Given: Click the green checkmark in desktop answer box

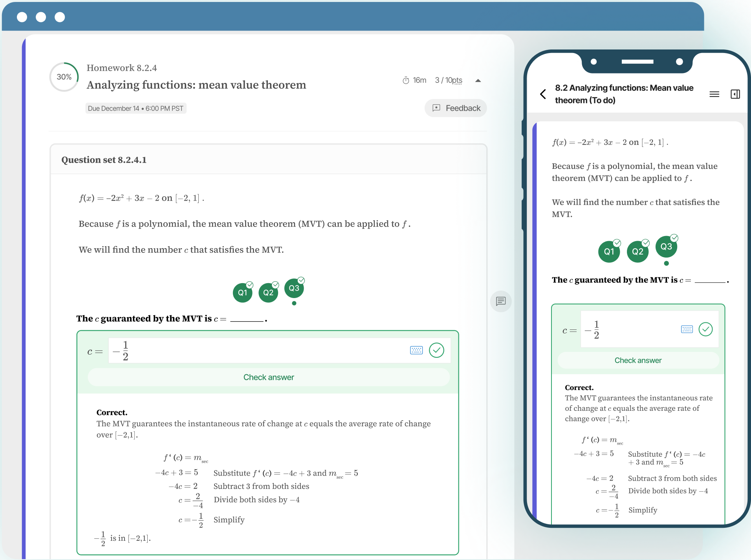Looking at the screenshot, I should [x=436, y=350].
